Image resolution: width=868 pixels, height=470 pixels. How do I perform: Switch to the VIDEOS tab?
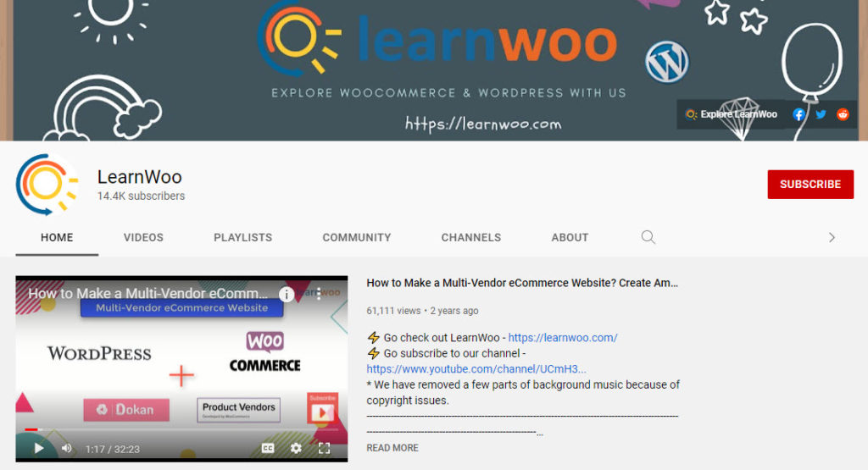143,238
